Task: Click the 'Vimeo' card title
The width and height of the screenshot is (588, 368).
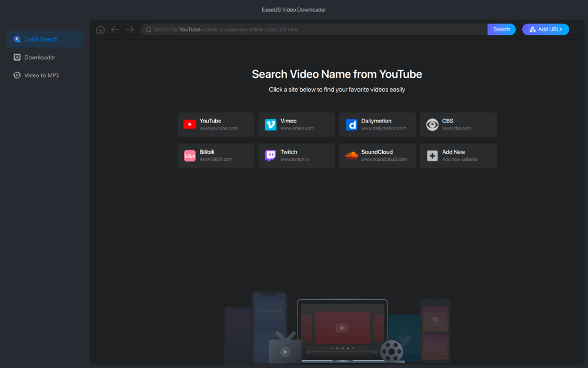Action: point(288,121)
